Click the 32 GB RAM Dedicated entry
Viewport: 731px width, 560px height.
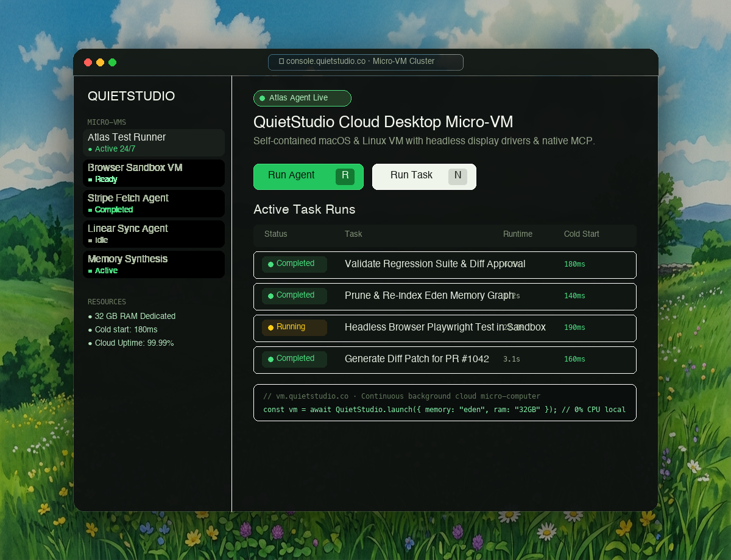point(132,317)
